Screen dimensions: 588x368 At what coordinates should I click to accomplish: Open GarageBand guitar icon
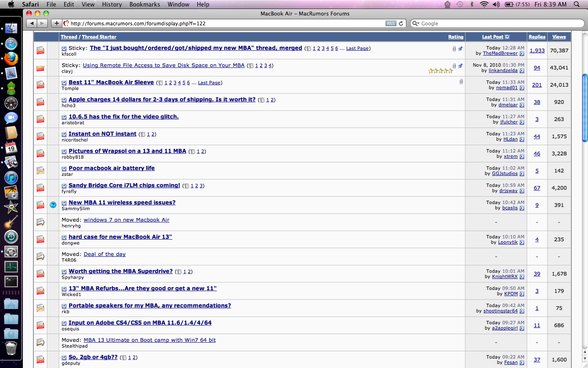pyautogui.click(x=11, y=222)
